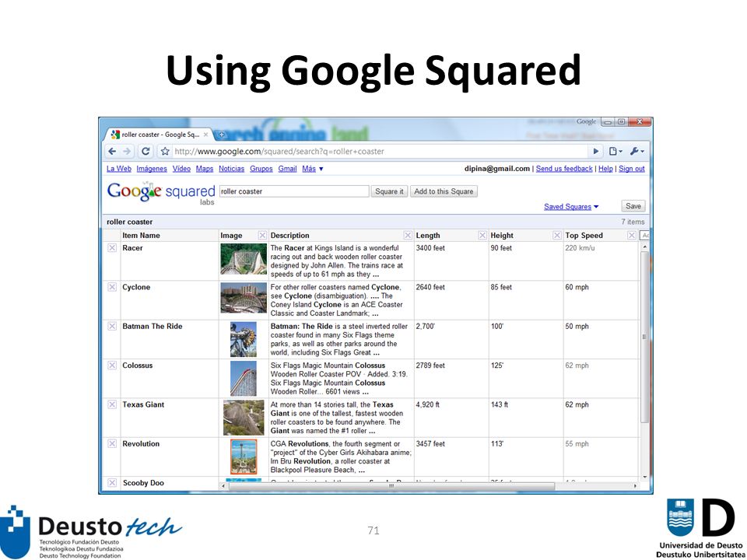
Task: Remove the Colossus row
Action: [x=112, y=366]
